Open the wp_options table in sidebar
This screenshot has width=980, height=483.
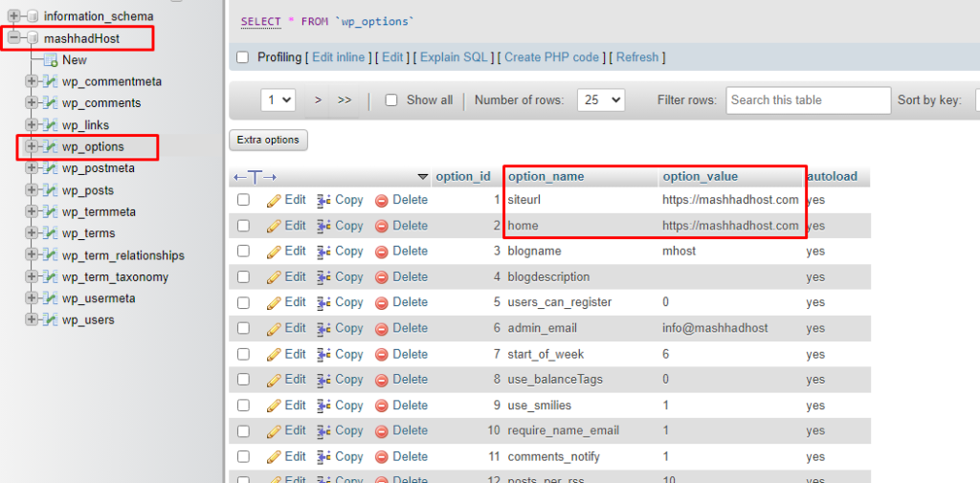93,147
